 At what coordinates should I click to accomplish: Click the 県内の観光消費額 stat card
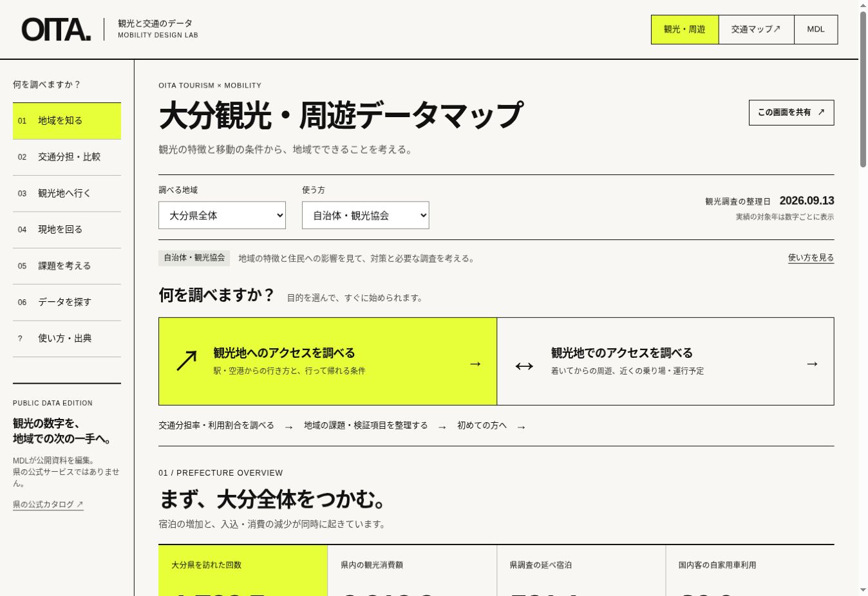pyautogui.click(x=412, y=570)
